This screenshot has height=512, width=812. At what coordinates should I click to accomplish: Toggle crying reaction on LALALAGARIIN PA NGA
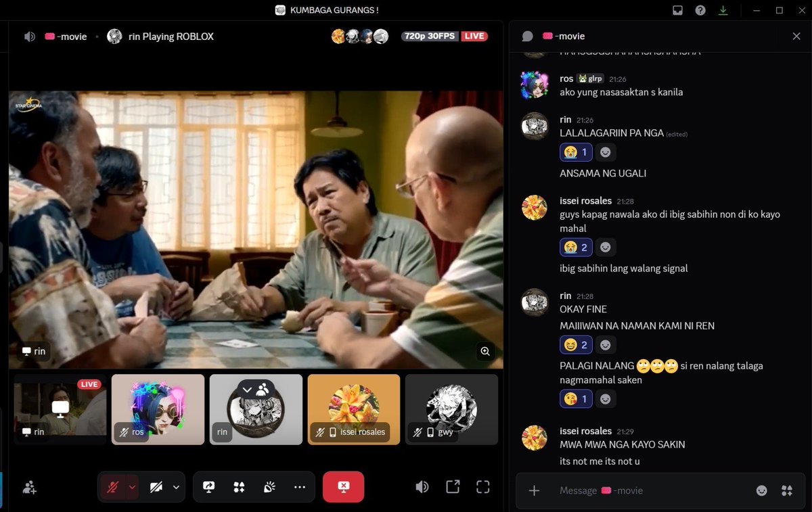tap(576, 152)
